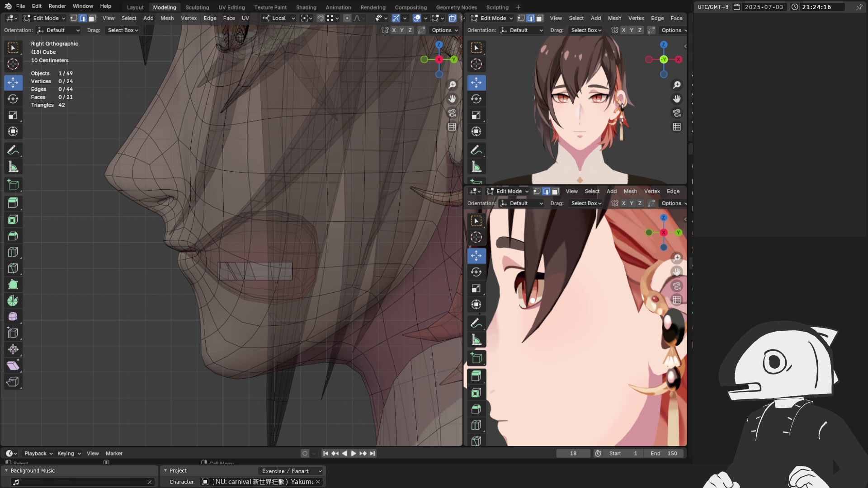Toggle snapping magnet in left viewport header
Screen dimensions: 868x488
321,18
